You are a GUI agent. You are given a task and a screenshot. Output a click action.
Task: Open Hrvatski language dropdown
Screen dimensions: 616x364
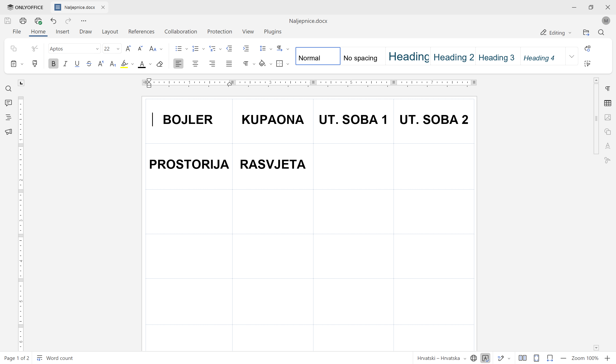pos(441,358)
